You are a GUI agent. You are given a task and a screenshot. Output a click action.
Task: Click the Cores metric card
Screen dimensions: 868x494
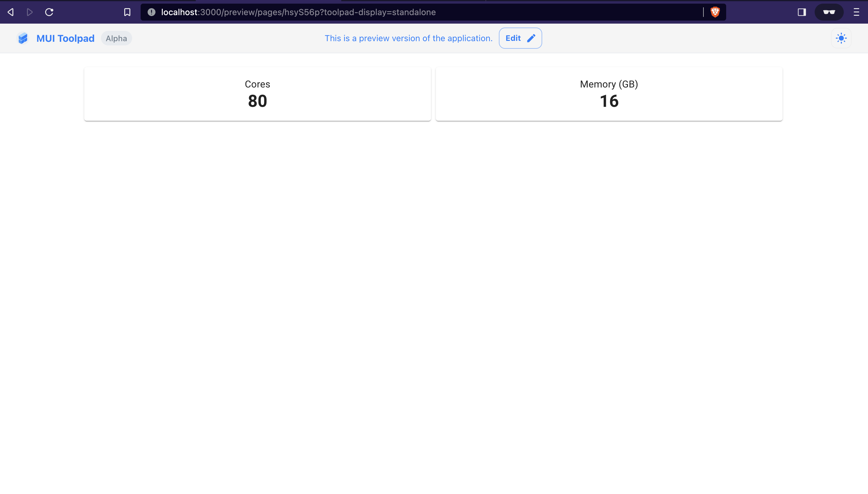point(258,94)
